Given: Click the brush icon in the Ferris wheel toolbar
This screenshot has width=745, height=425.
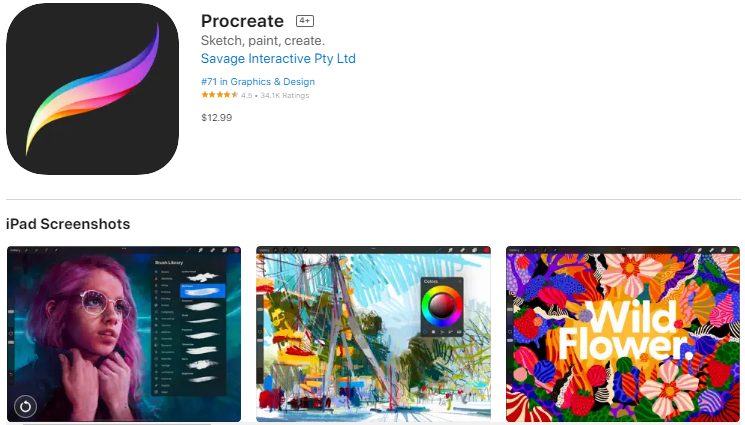Looking at the screenshot, I should (439, 250).
